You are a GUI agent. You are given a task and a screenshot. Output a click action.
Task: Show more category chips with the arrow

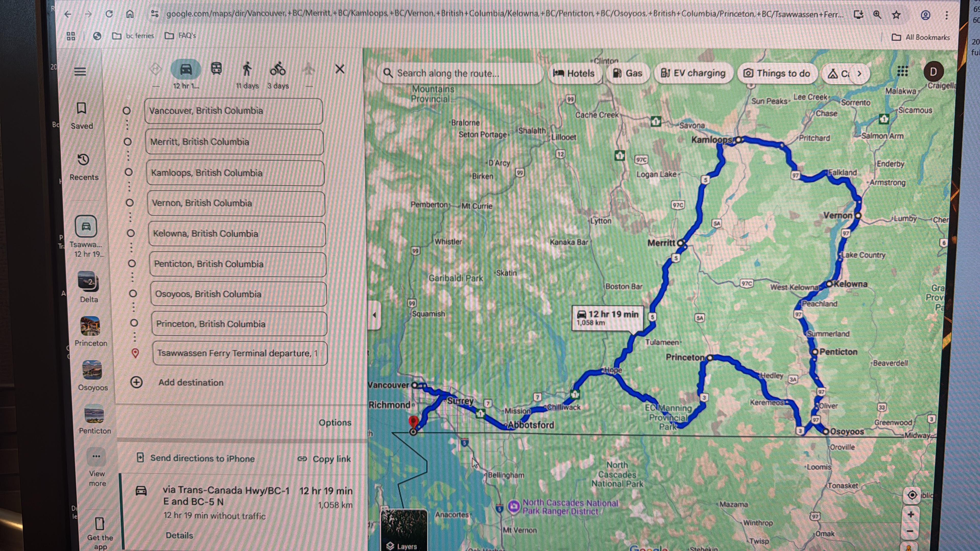(859, 73)
